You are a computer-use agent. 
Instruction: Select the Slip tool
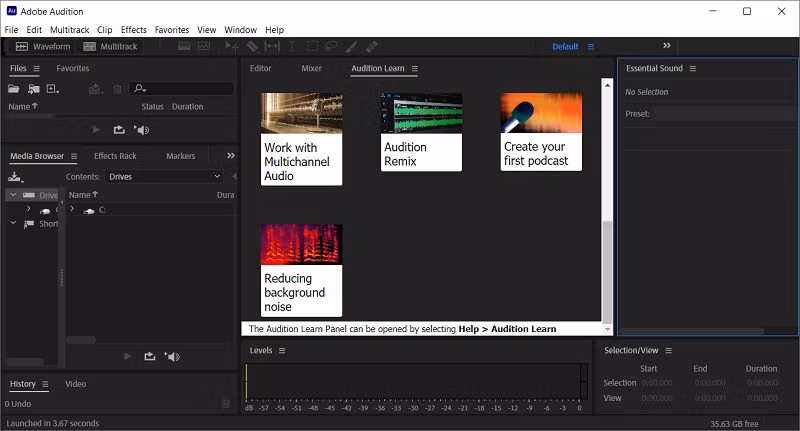[x=272, y=46]
